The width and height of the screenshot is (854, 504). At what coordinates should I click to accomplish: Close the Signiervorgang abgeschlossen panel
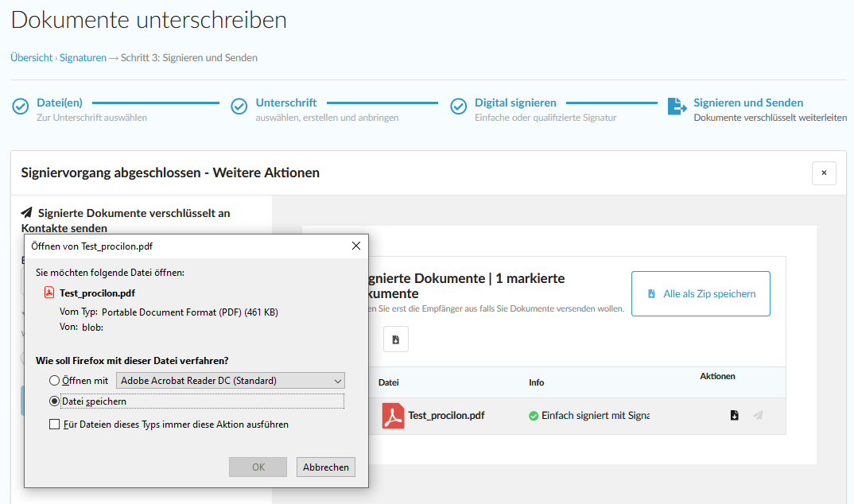[x=824, y=173]
